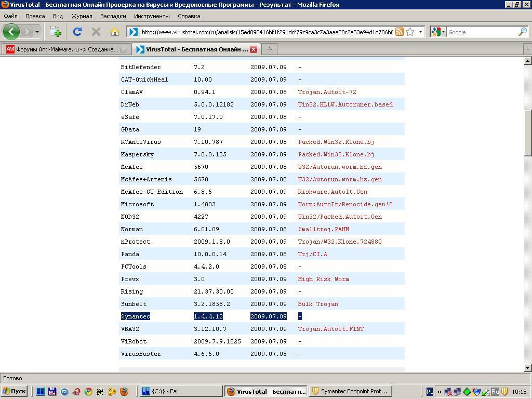Click the Worm:AutoIt/Renocide.gen!C Microsoft result
Image resolution: width=532 pixels, height=399 pixels.
click(345, 204)
